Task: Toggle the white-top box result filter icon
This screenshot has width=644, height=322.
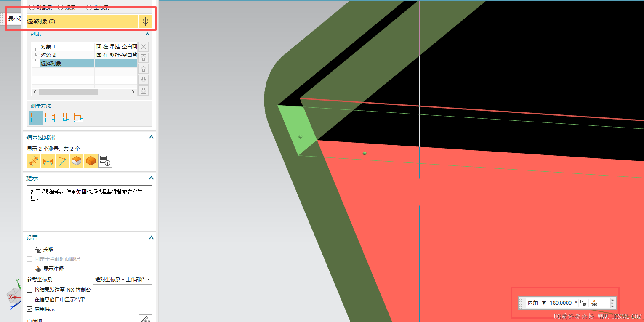Action: point(77,161)
